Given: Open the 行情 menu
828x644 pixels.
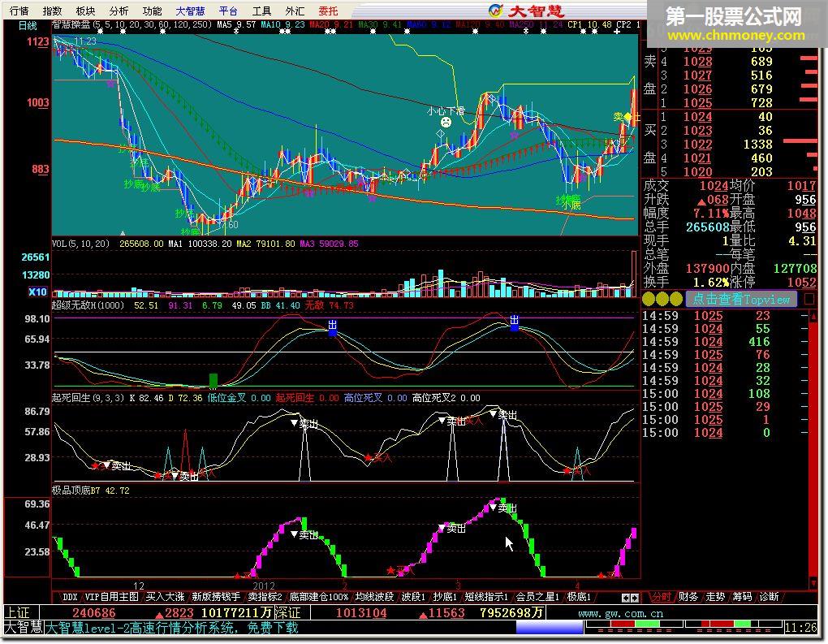Looking at the screenshot, I should pos(19,11).
